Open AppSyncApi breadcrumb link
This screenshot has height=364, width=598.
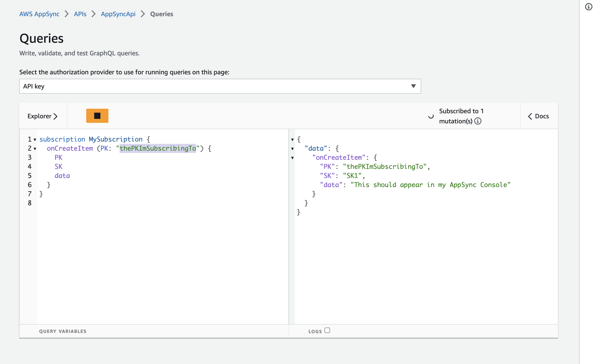[x=118, y=14]
